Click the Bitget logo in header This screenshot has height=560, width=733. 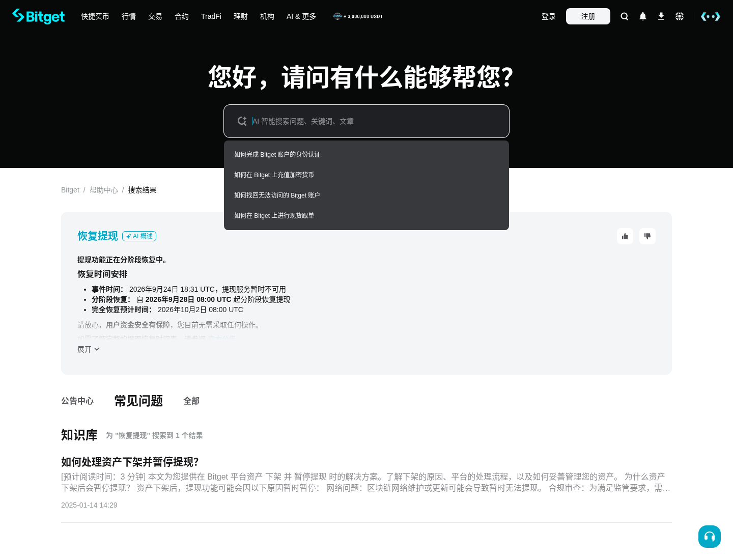click(39, 16)
